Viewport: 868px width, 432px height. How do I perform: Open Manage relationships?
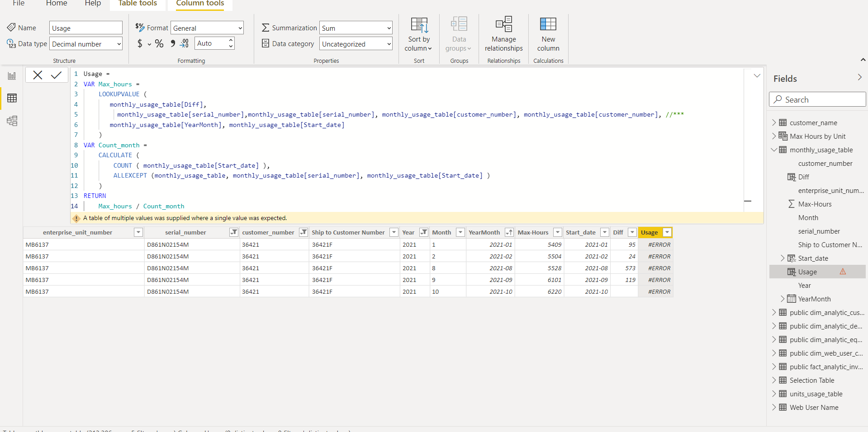click(x=503, y=35)
